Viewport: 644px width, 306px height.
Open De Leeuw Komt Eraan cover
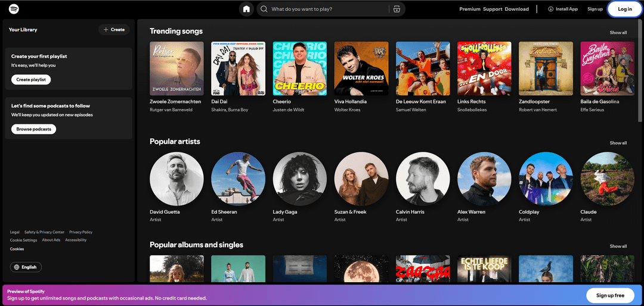click(423, 68)
